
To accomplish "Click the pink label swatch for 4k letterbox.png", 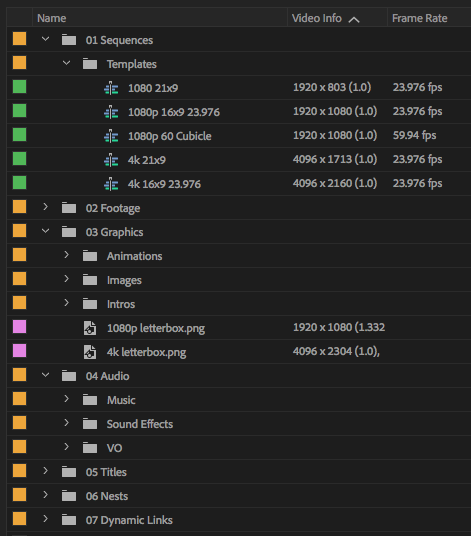I will tap(19, 351).
